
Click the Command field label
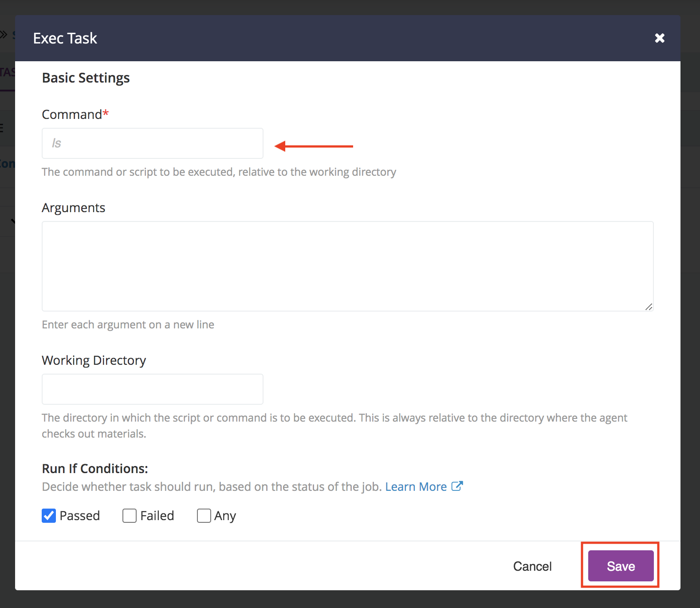click(72, 114)
